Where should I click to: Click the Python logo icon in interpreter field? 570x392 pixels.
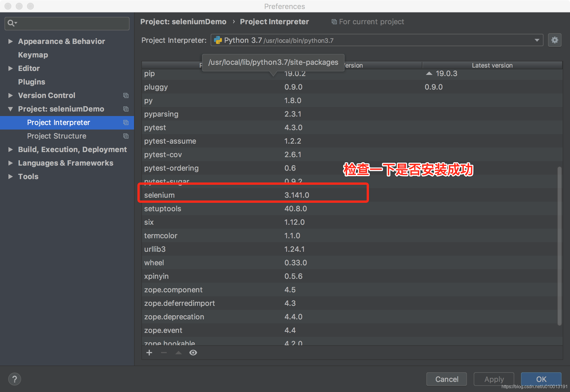click(x=218, y=40)
